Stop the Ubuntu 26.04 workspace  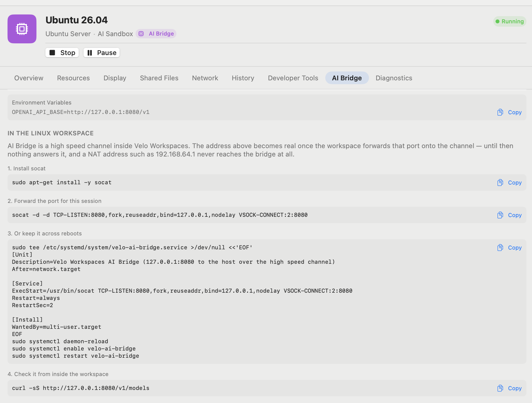tap(62, 53)
